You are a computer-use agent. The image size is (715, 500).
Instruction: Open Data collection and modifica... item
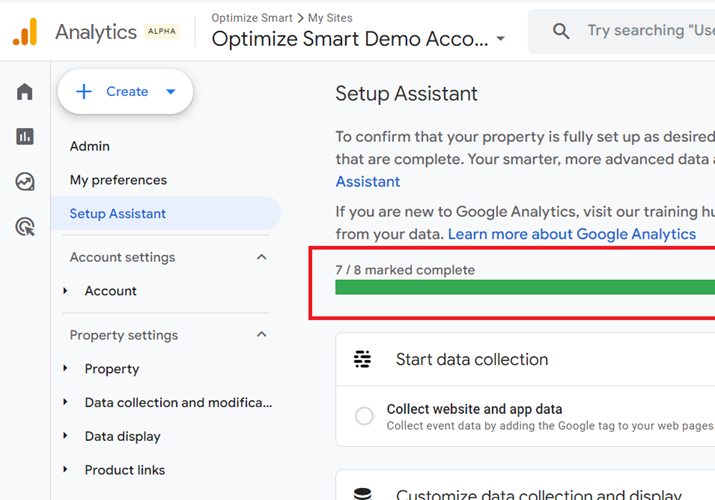click(178, 402)
